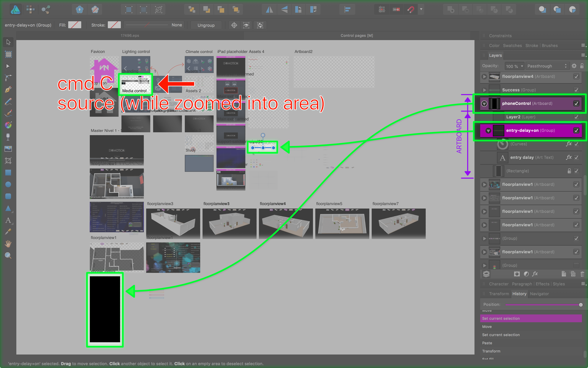Open the Passthrough blend mode dropdown
Viewport: 588px width, 368px height.
(x=547, y=66)
